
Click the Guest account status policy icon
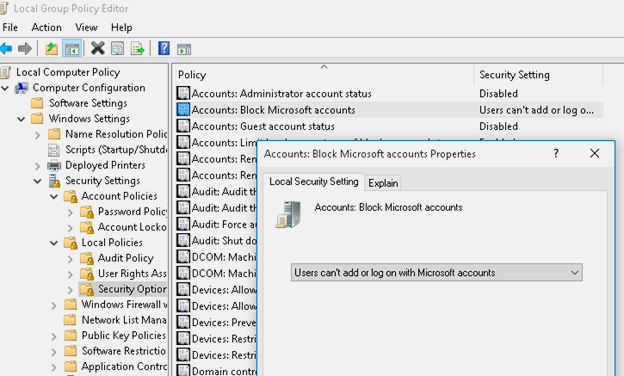click(183, 126)
